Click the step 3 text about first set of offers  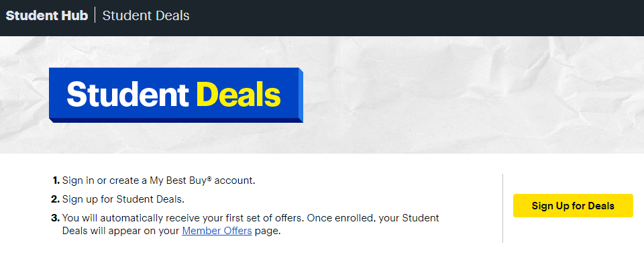(x=250, y=224)
